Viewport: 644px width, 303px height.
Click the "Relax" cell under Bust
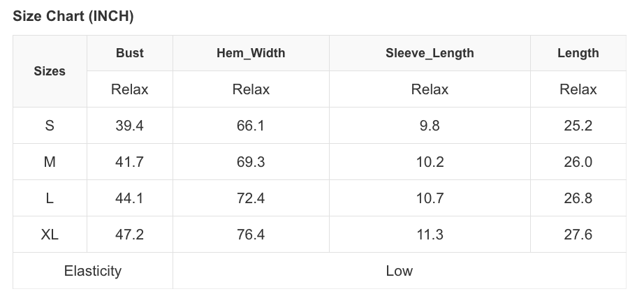(x=130, y=89)
